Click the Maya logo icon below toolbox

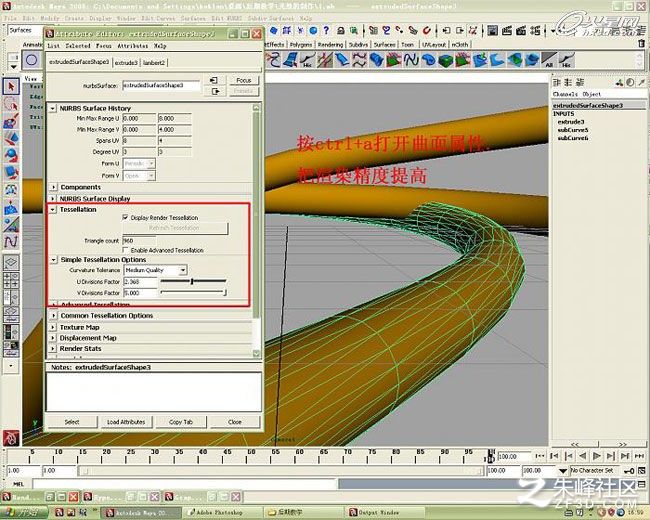pos(11,437)
